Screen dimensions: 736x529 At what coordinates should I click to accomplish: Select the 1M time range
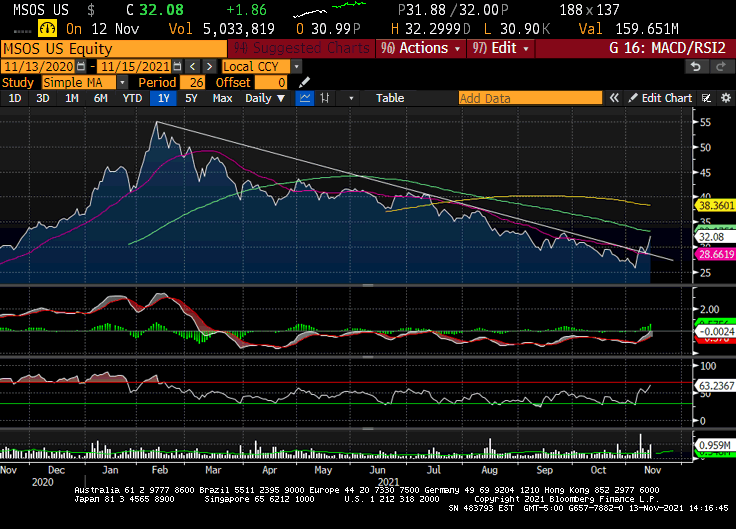71,98
